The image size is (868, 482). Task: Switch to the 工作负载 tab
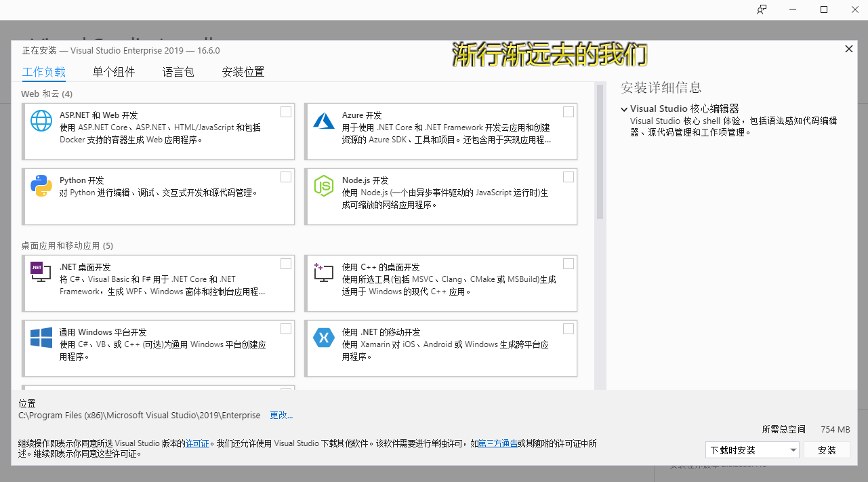tap(44, 72)
